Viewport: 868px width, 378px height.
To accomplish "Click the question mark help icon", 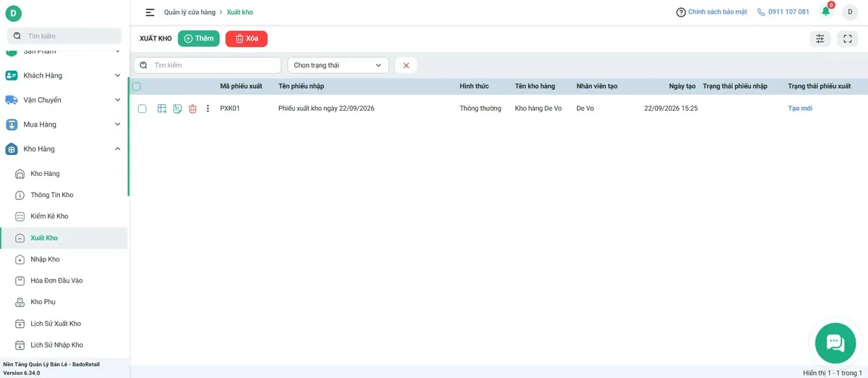I will 681,12.
